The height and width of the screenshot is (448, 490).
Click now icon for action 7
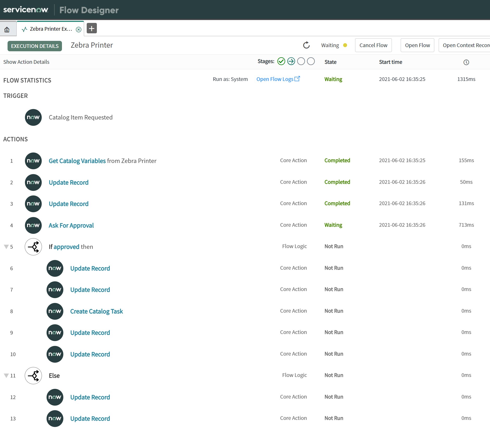click(55, 290)
